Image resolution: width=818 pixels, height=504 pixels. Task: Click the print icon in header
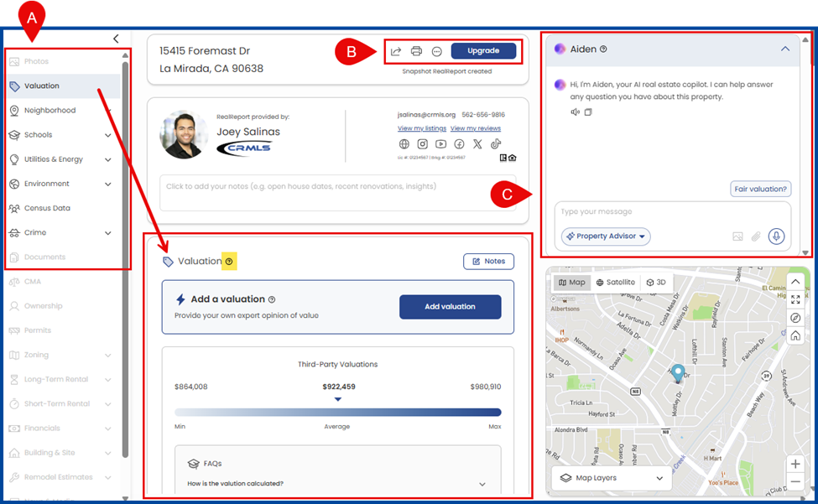tap(416, 51)
